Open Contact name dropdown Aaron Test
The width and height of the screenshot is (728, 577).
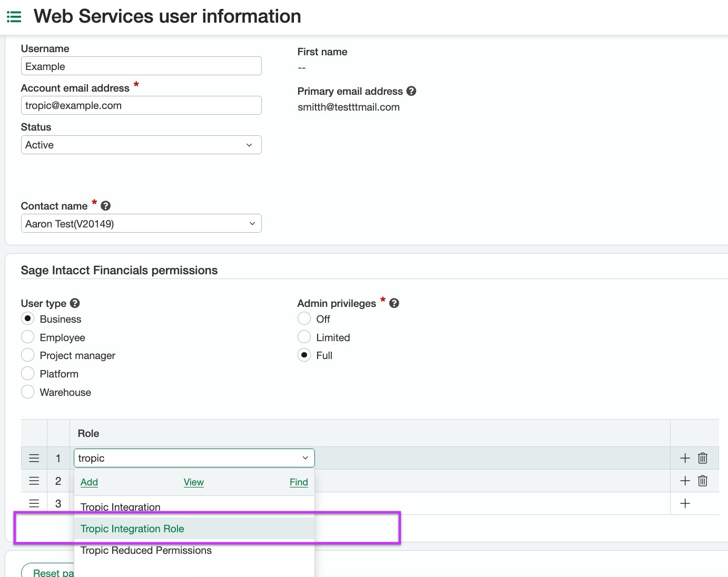[141, 223]
